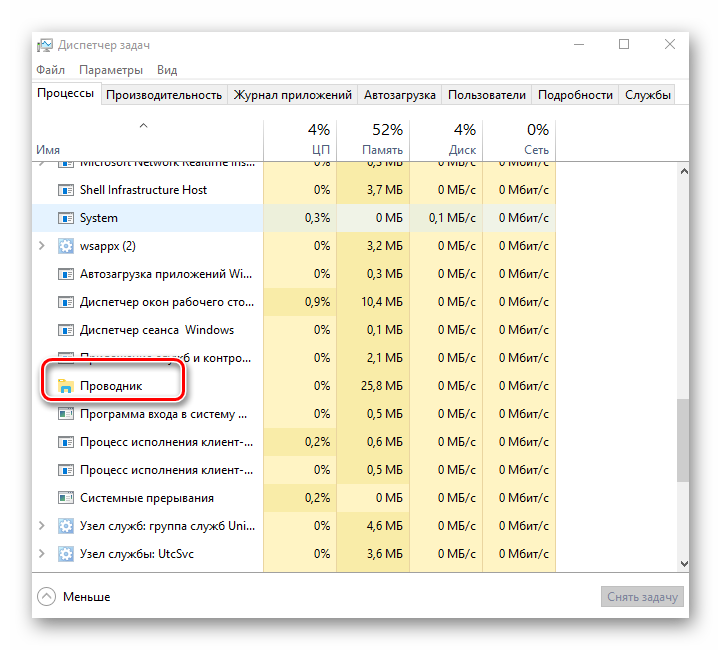Switch to the Службы tab
This screenshot has width=721, height=650.
pyautogui.click(x=647, y=95)
